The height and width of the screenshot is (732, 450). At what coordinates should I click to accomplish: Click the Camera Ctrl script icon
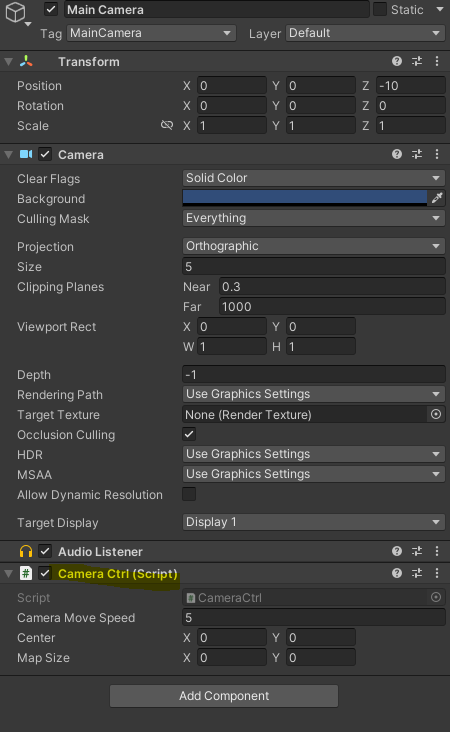click(26, 573)
